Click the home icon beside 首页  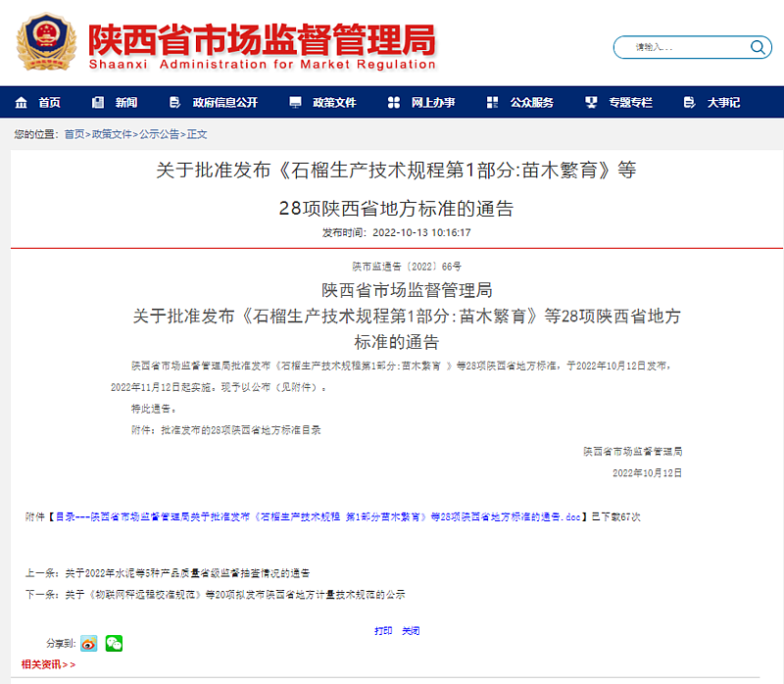tap(21, 103)
